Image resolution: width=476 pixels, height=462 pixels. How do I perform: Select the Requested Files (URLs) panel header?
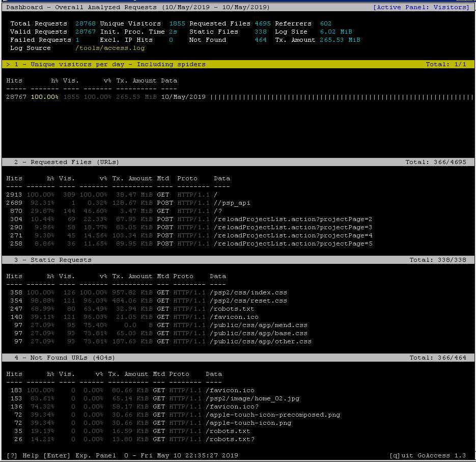(x=238, y=162)
